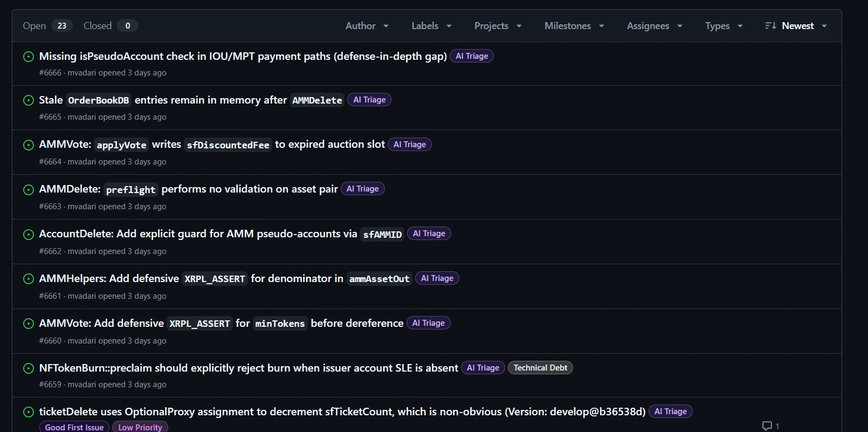
Task: Click open-status icon beside AMMHelpers issue
Action: point(29,279)
